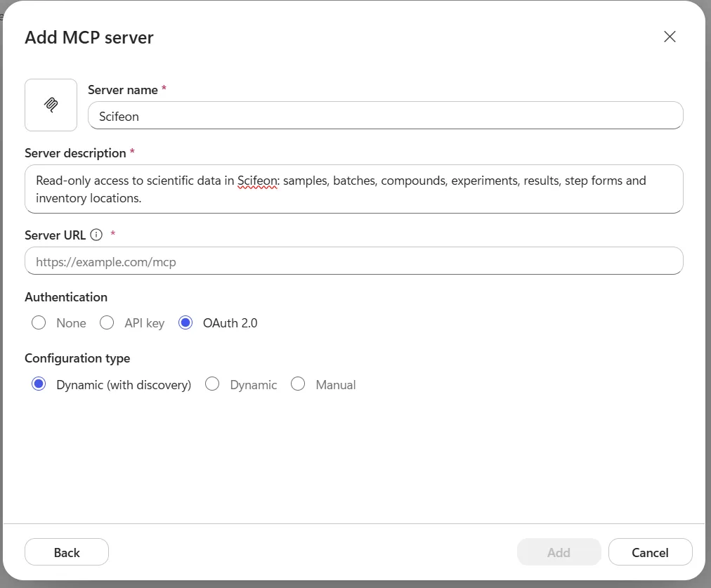
Task: Click the Server name field containing Scifeon
Action: click(x=386, y=116)
